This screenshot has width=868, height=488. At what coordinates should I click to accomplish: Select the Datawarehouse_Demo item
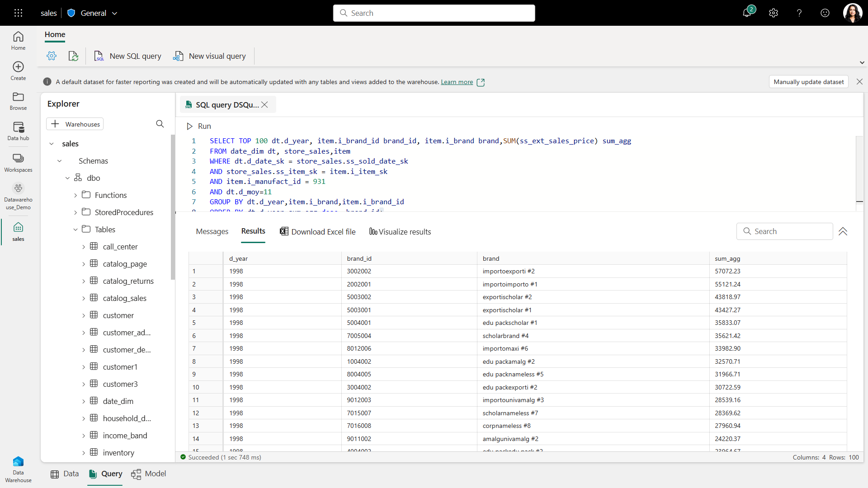[x=18, y=197]
